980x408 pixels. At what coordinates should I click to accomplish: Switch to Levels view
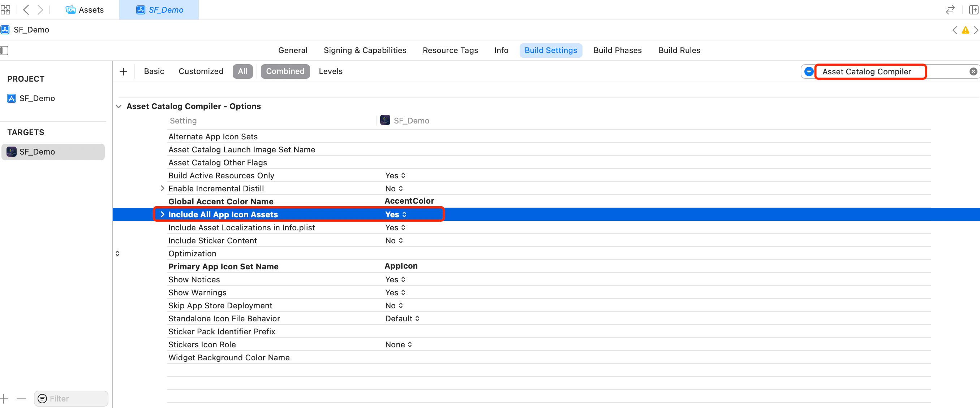[x=331, y=71]
